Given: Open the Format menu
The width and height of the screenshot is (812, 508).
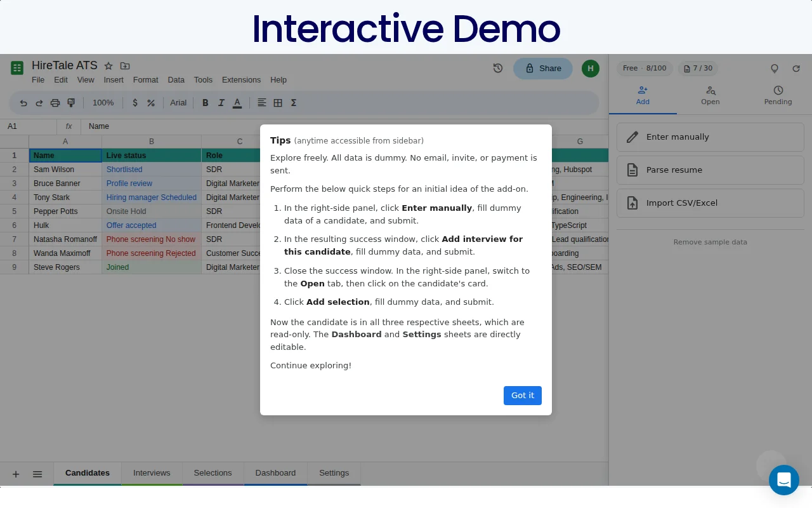Looking at the screenshot, I should pyautogui.click(x=146, y=80).
